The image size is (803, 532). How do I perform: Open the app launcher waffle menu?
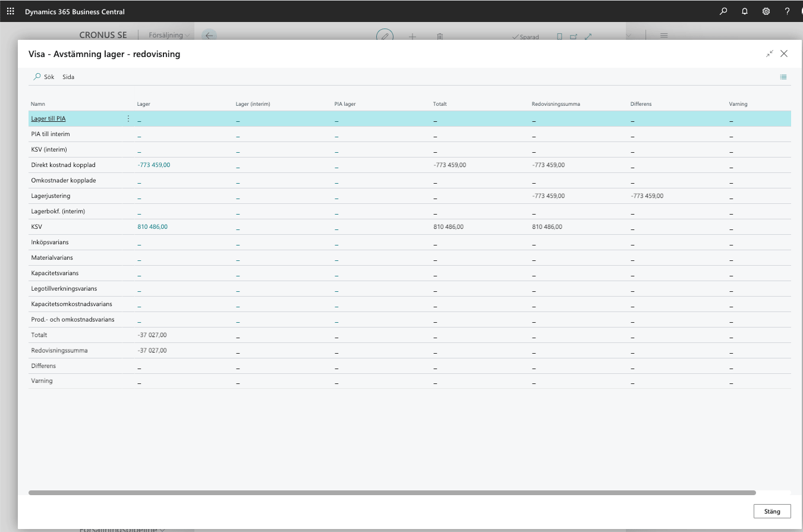[10, 11]
